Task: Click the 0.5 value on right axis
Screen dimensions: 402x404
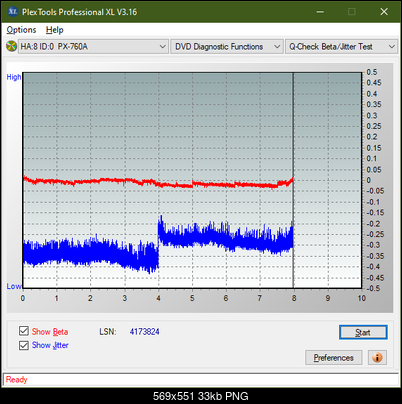Action: click(x=372, y=72)
